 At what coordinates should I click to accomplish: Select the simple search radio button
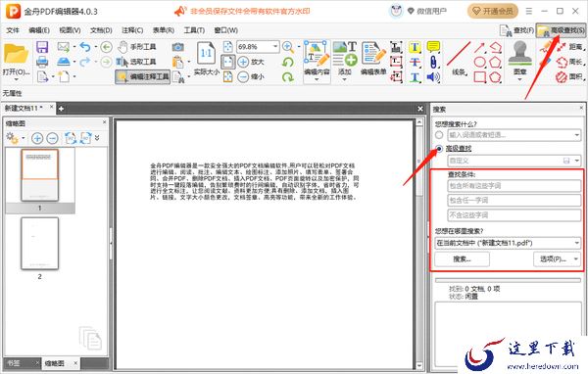pyautogui.click(x=439, y=135)
